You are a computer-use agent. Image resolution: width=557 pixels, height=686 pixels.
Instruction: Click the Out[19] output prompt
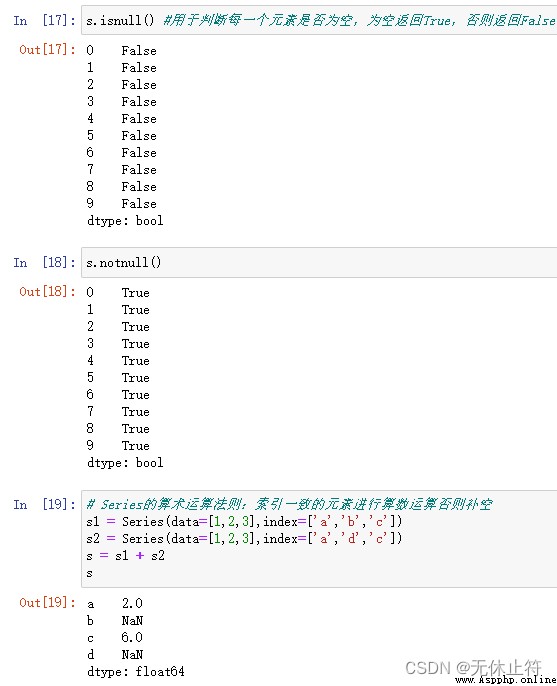pyautogui.click(x=47, y=602)
